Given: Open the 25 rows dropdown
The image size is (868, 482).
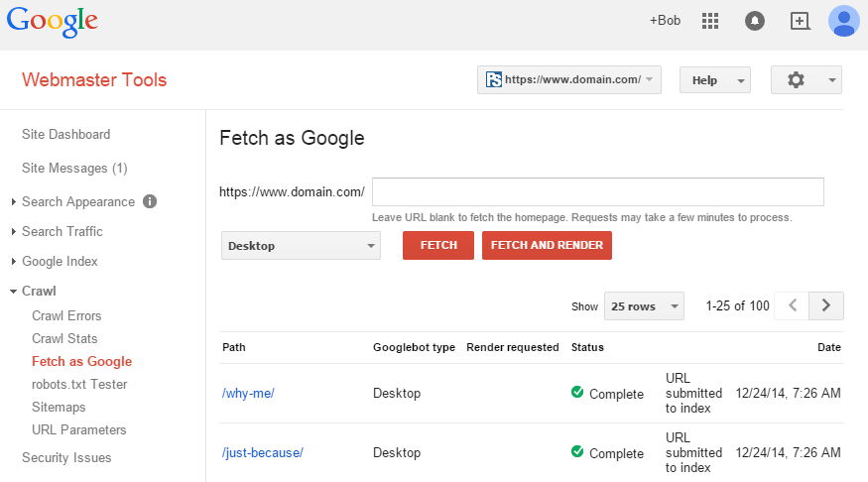Looking at the screenshot, I should [x=644, y=306].
